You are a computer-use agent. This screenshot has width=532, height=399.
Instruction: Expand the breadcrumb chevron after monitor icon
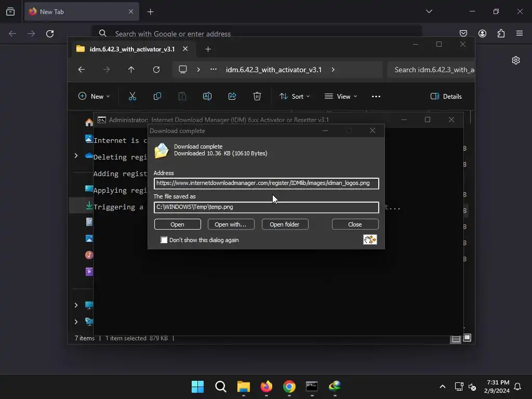pos(198,70)
